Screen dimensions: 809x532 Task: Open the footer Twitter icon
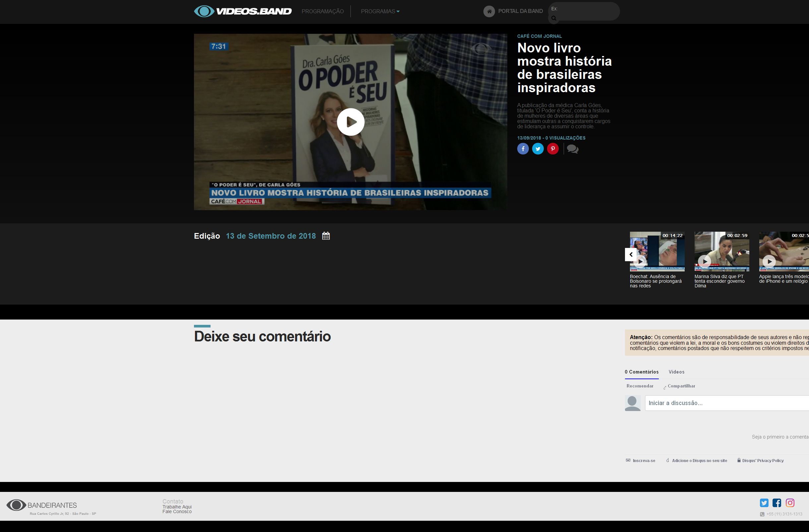[x=764, y=503]
